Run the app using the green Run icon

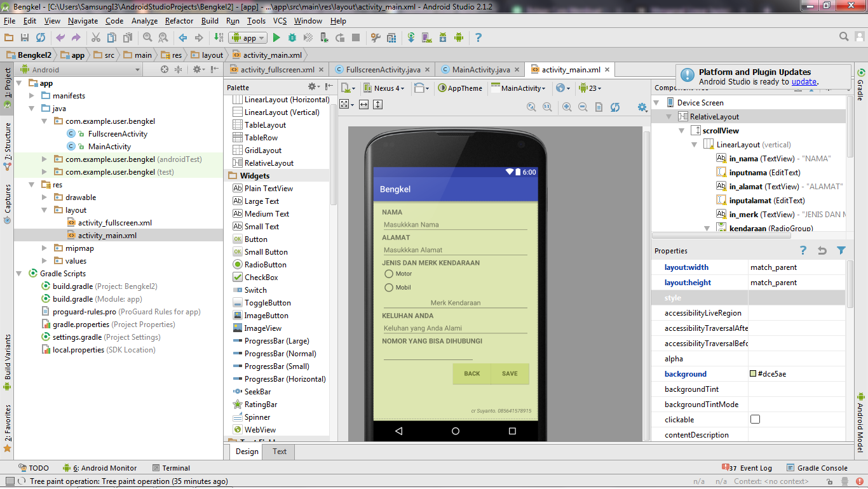point(276,37)
